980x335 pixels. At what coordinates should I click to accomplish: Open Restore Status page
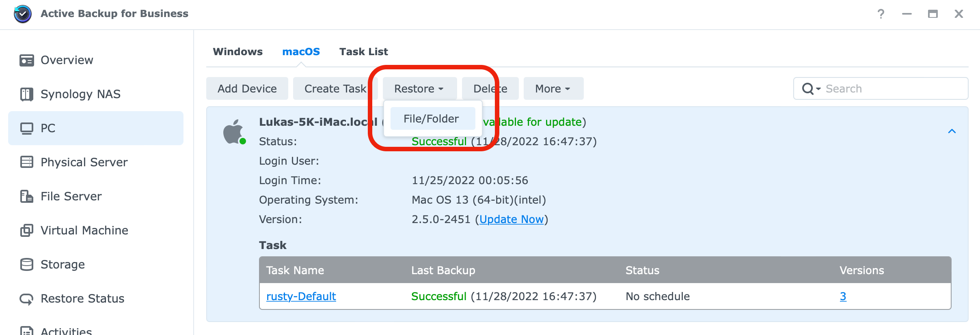click(96, 298)
